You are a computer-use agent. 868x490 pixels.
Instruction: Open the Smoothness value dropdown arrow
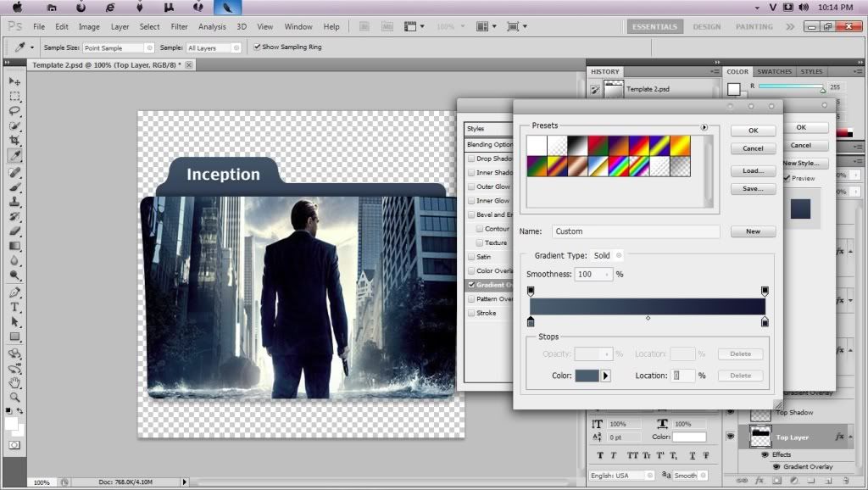[607, 274]
